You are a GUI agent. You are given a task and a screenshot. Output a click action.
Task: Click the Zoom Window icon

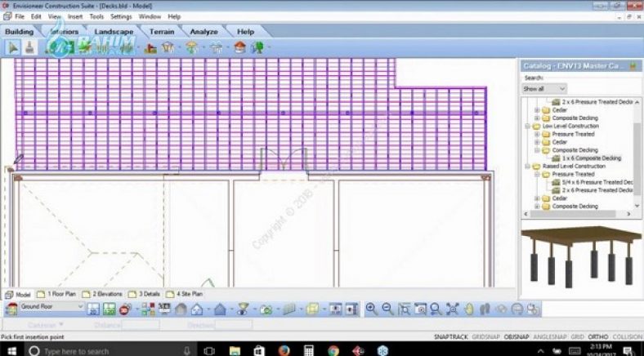pyautogui.click(x=405, y=309)
